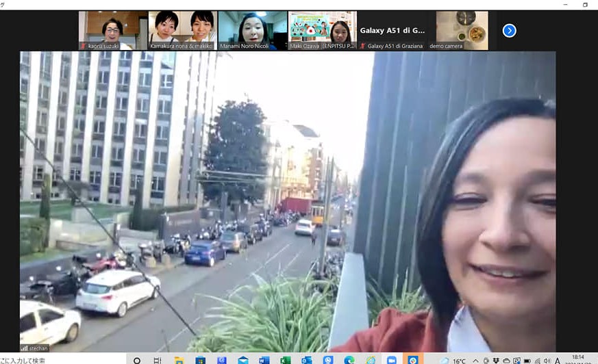Image resolution: width=598 pixels, height=364 pixels.
Task: Open Task View from the taskbar
Action: (158, 360)
